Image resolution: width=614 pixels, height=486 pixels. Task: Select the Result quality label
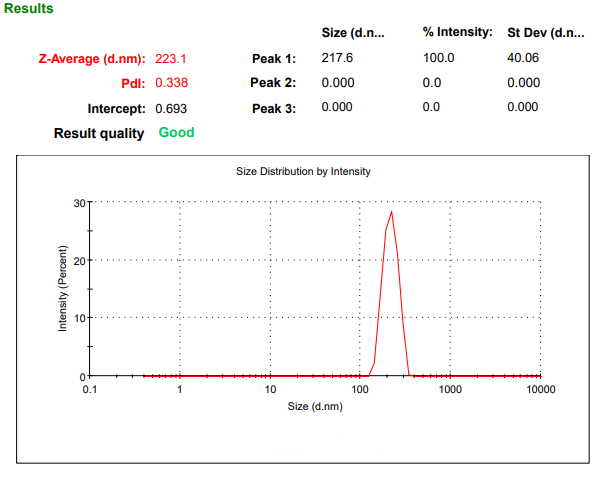click(98, 133)
